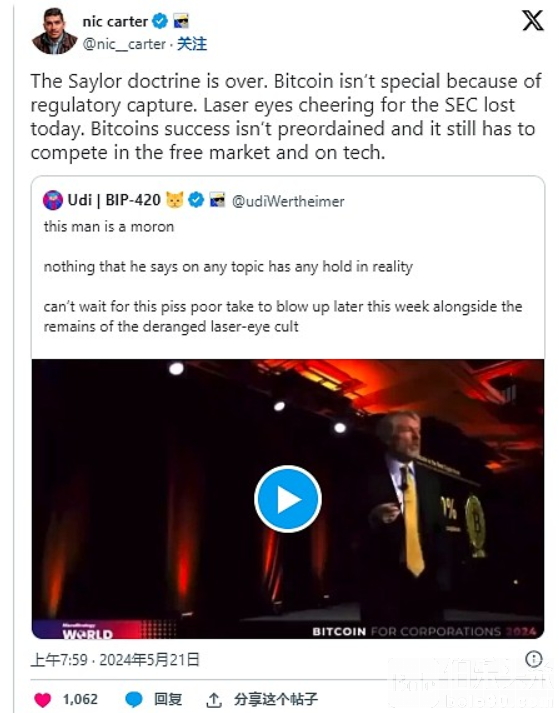
Task: Open the post info circle icon
Action: [534, 659]
